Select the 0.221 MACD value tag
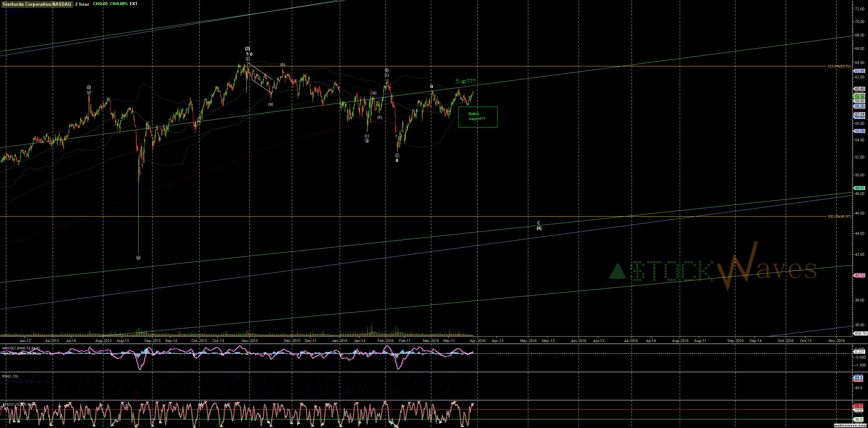The height and width of the screenshot is (428, 868). pos(859,352)
